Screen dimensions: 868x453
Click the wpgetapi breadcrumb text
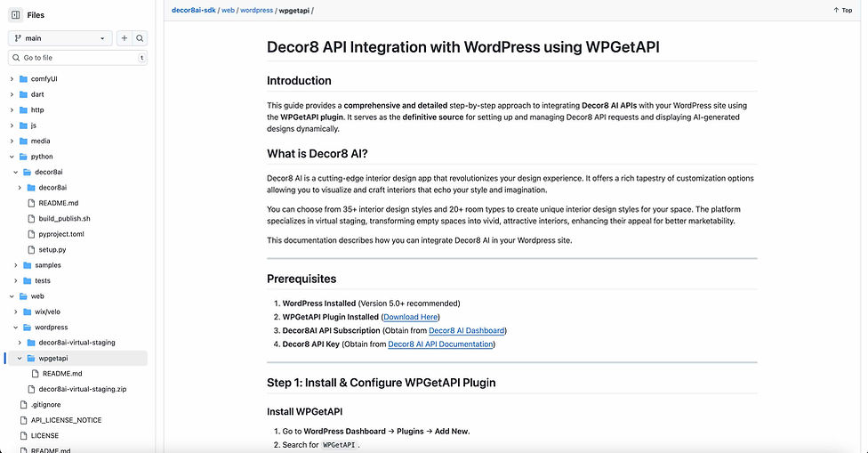294,11
